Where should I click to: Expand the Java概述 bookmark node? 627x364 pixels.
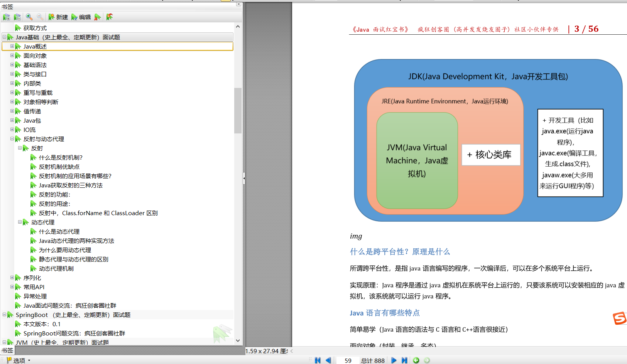point(12,46)
